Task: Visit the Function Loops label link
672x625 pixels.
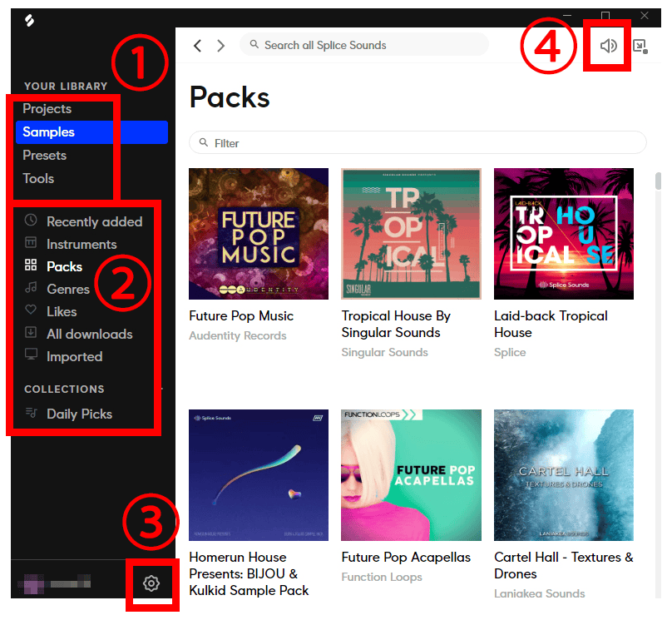Action: pyautogui.click(x=382, y=577)
